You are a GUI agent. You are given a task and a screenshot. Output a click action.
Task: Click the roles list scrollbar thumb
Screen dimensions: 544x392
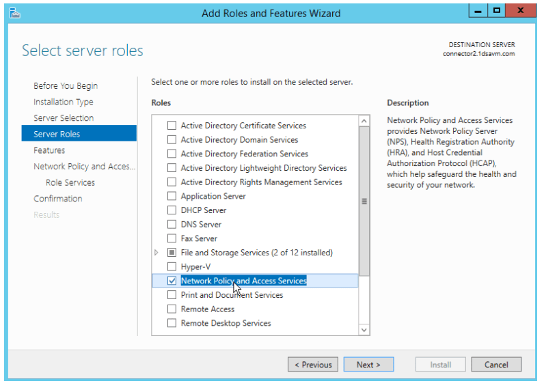(x=364, y=201)
